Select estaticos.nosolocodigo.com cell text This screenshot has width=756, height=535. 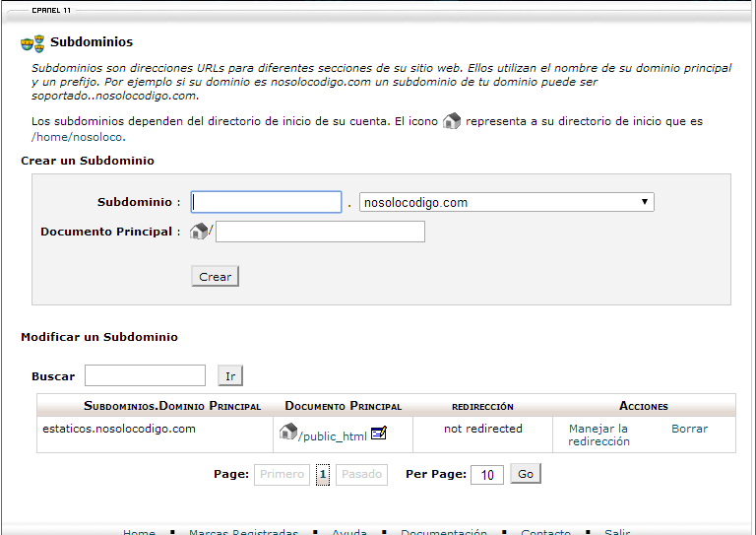tap(119, 429)
